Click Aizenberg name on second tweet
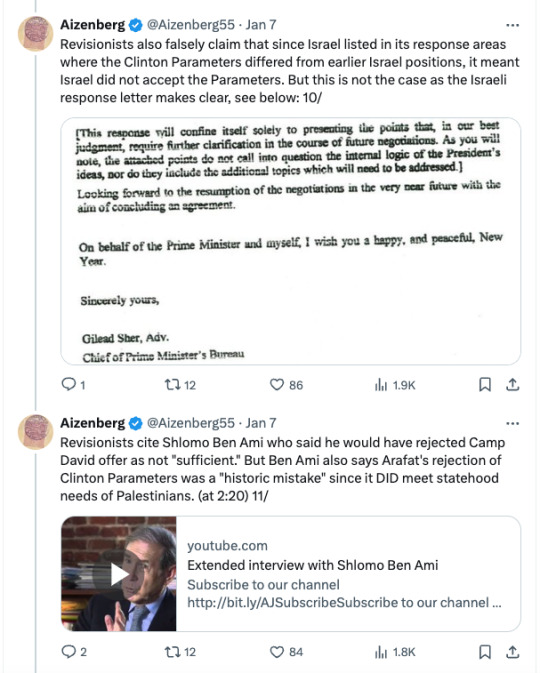 [x=93, y=423]
